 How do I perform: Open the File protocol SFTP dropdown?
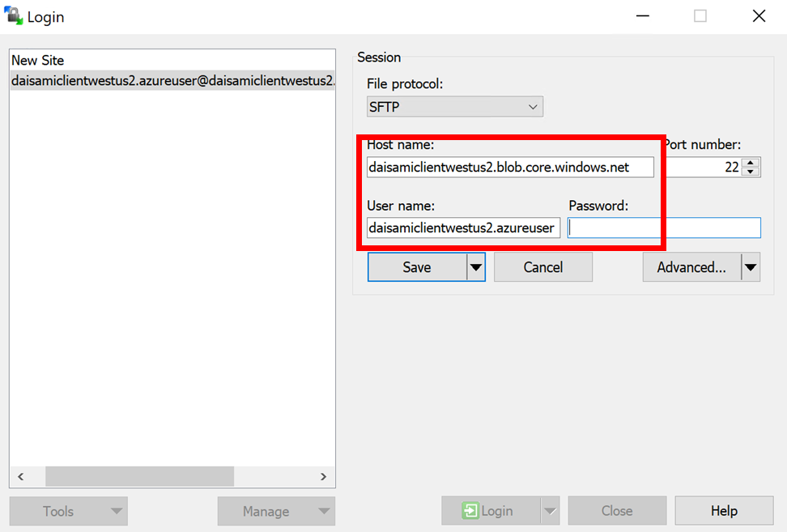coord(455,107)
